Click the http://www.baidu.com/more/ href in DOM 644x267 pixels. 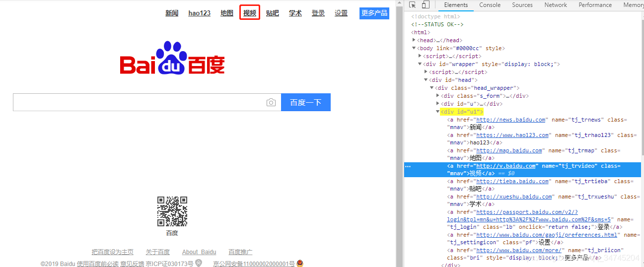(x=519, y=250)
